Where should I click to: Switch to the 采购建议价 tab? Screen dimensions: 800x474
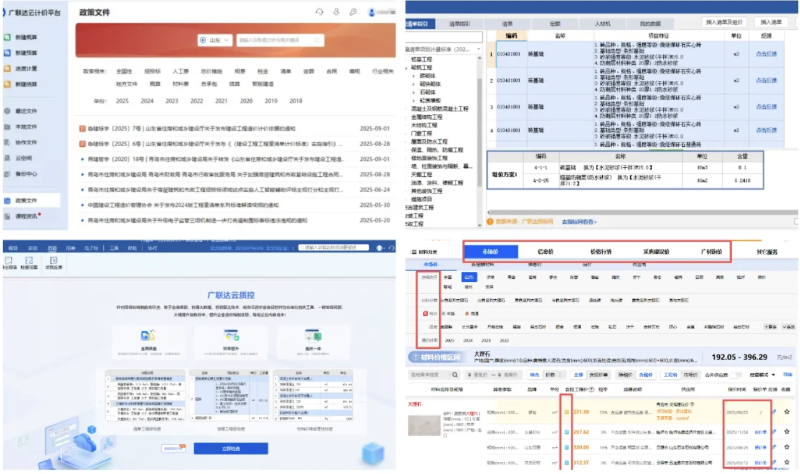[656, 252]
